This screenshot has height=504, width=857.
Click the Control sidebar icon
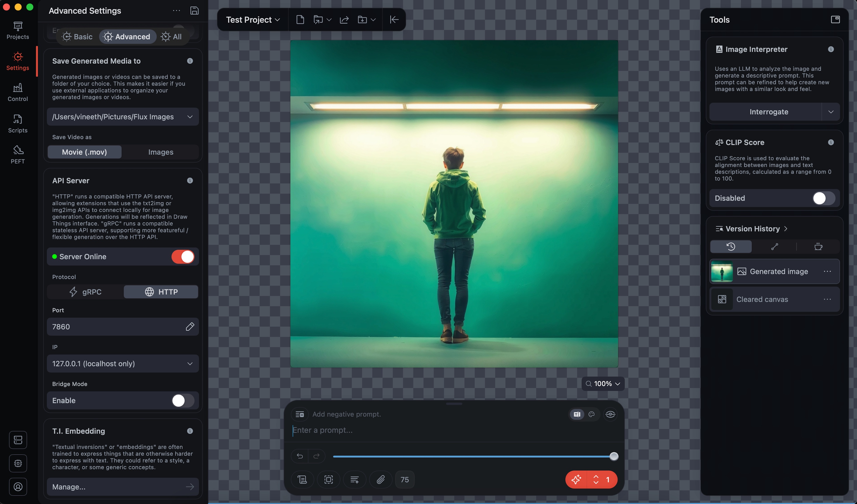pyautogui.click(x=18, y=92)
